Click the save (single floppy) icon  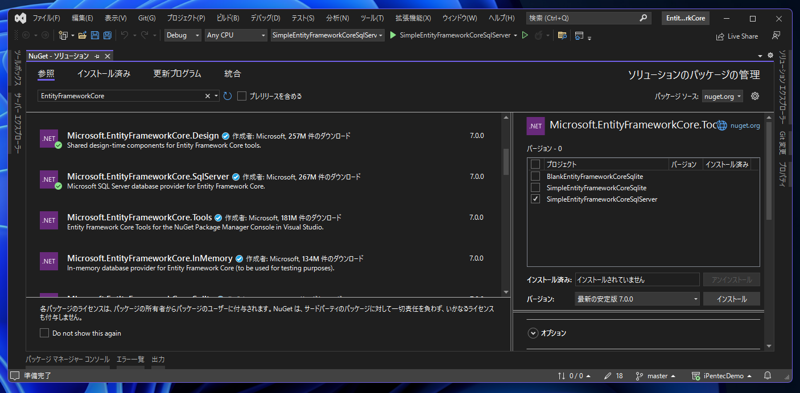(95, 36)
